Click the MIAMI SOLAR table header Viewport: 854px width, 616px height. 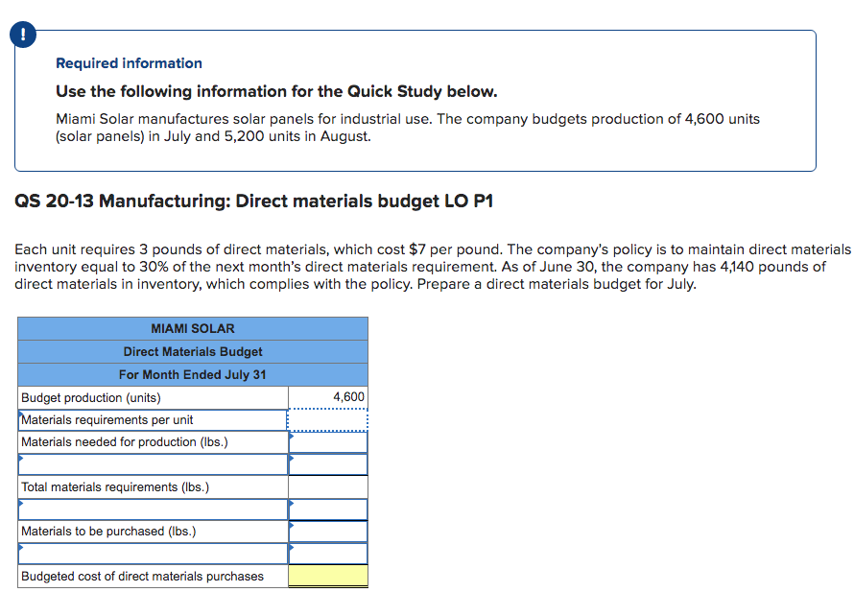click(193, 328)
